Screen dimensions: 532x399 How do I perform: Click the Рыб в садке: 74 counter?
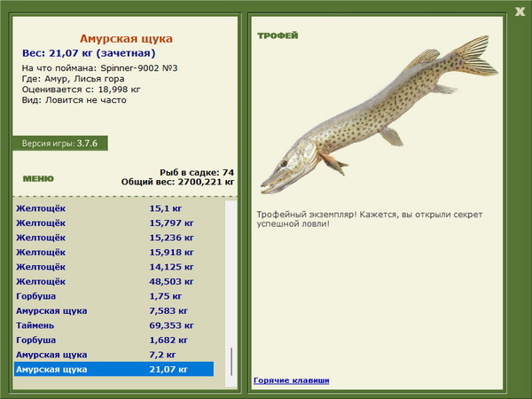(197, 172)
